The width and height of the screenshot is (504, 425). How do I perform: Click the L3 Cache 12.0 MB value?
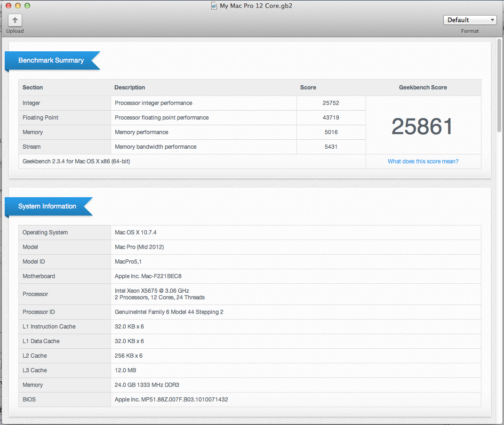click(x=125, y=370)
